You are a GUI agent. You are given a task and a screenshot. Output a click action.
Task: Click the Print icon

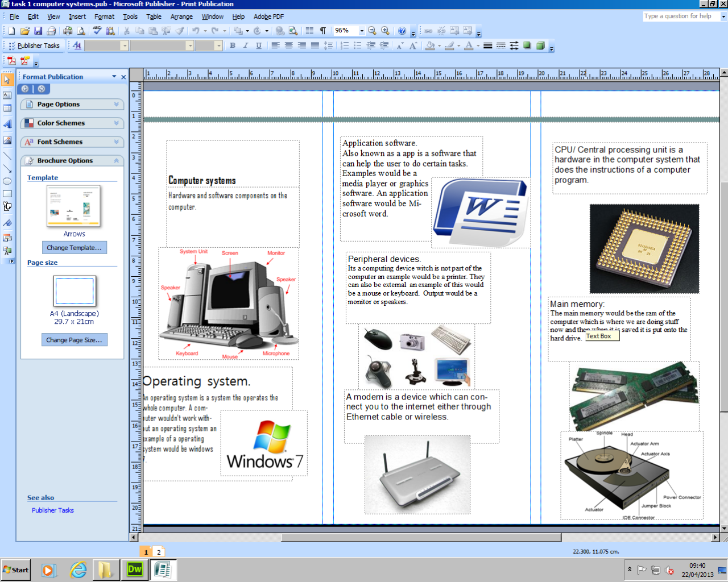68,31
